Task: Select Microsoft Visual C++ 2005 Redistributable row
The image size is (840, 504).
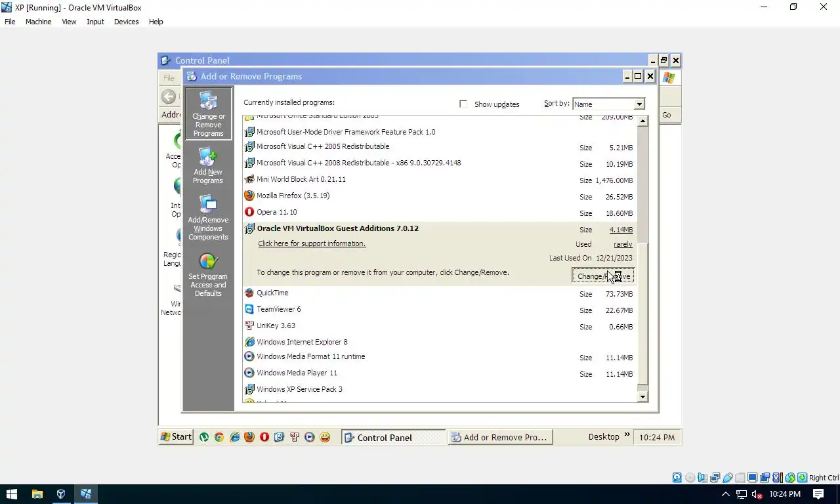Action: [440, 147]
